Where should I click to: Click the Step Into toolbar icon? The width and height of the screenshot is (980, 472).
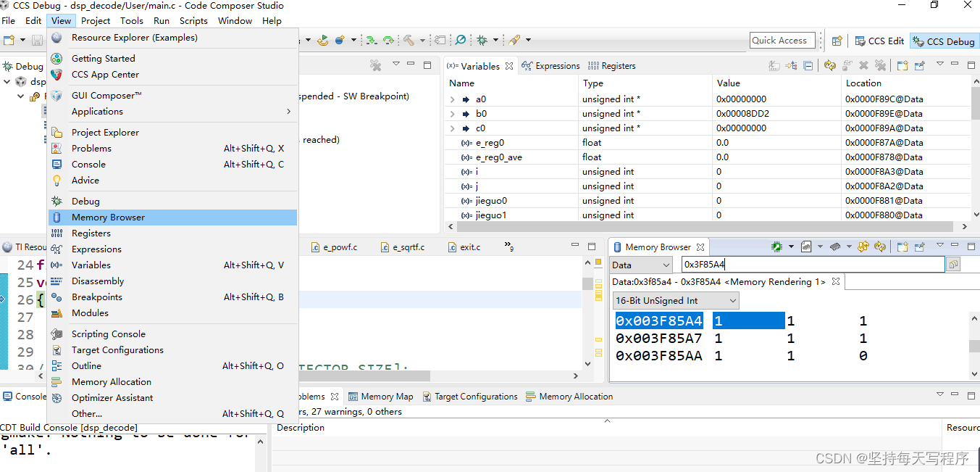[371, 41]
